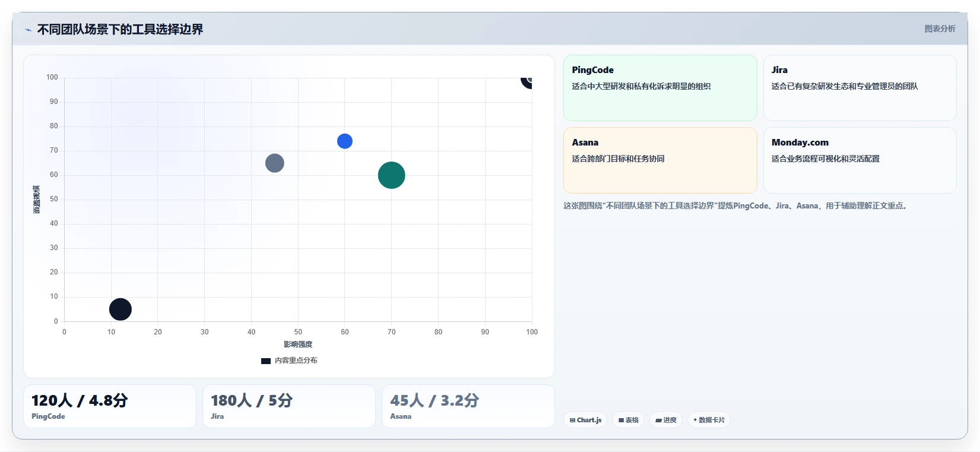The width and height of the screenshot is (980, 452).
Task: Click the 表格 tag chip
Action: 628,420
